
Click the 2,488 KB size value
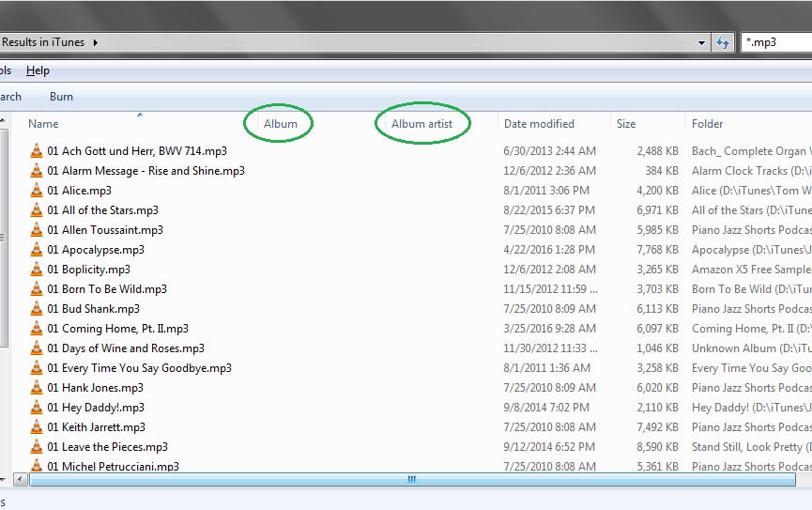coord(657,151)
